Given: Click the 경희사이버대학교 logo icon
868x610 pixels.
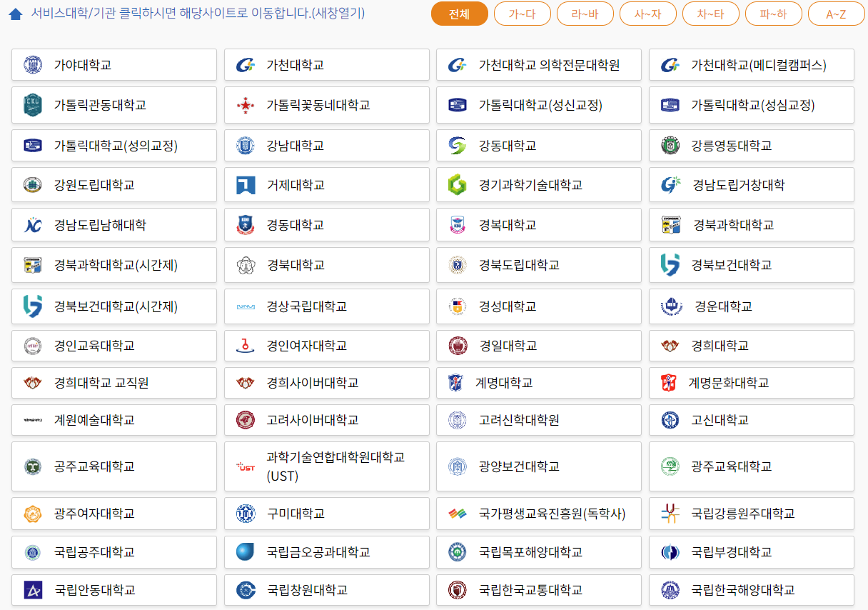Looking at the screenshot, I should (246, 383).
